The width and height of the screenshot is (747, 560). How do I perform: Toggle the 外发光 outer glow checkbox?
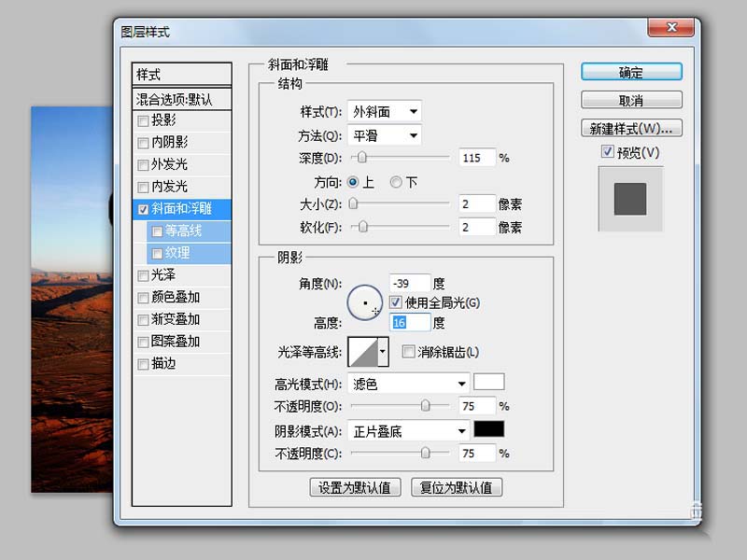(143, 165)
